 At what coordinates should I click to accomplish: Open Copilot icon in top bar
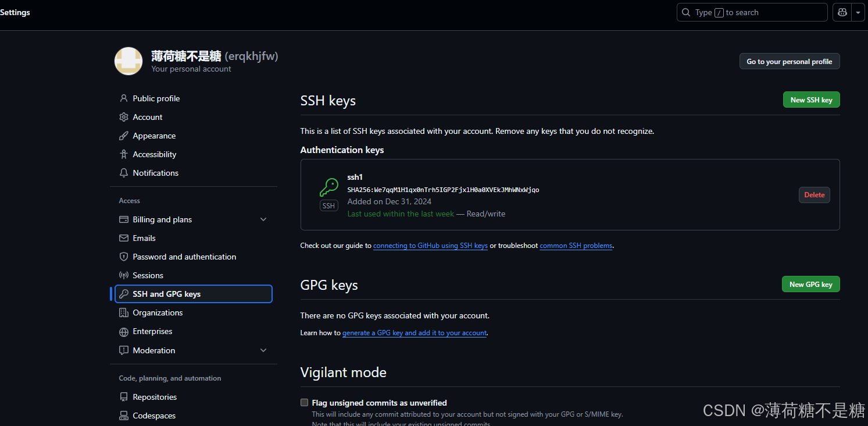(841, 12)
